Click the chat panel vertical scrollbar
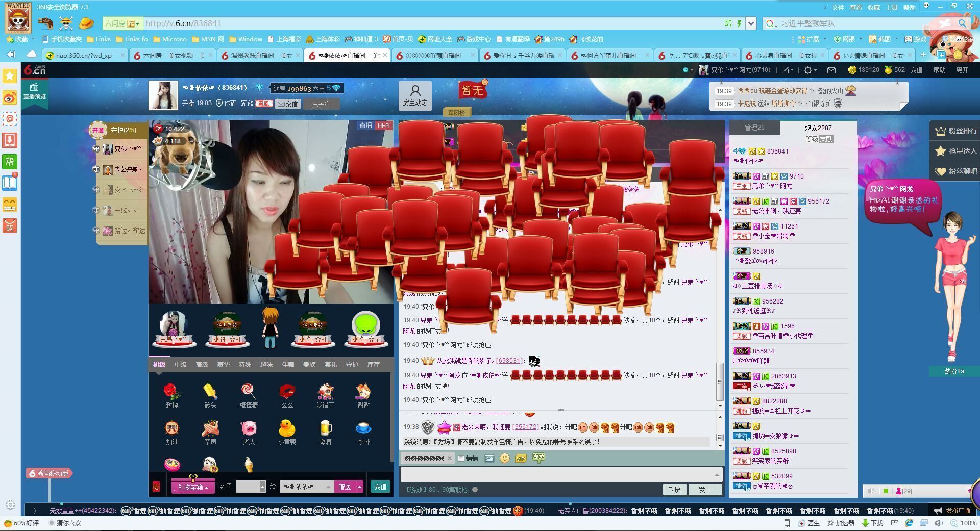The width and height of the screenshot is (980, 531). (x=720, y=382)
